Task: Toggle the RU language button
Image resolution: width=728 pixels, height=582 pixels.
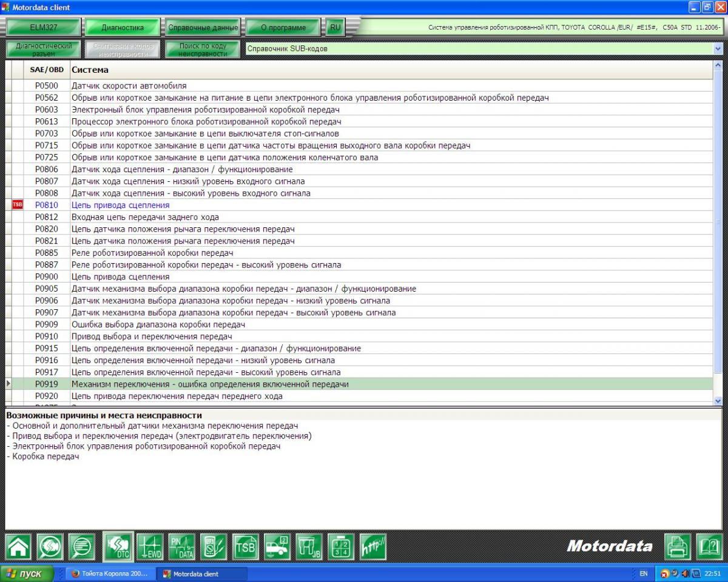Action: [335, 27]
